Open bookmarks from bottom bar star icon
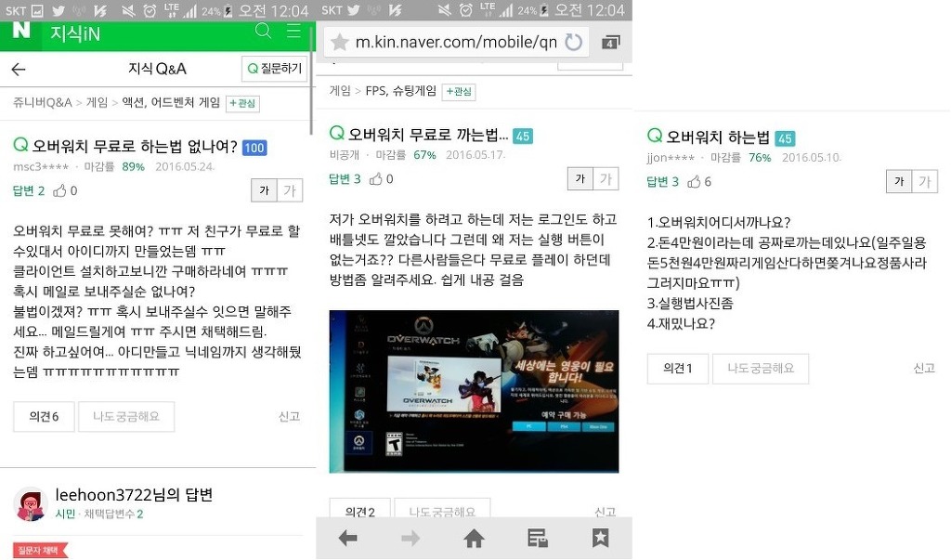The width and height of the screenshot is (951, 560). (601, 538)
